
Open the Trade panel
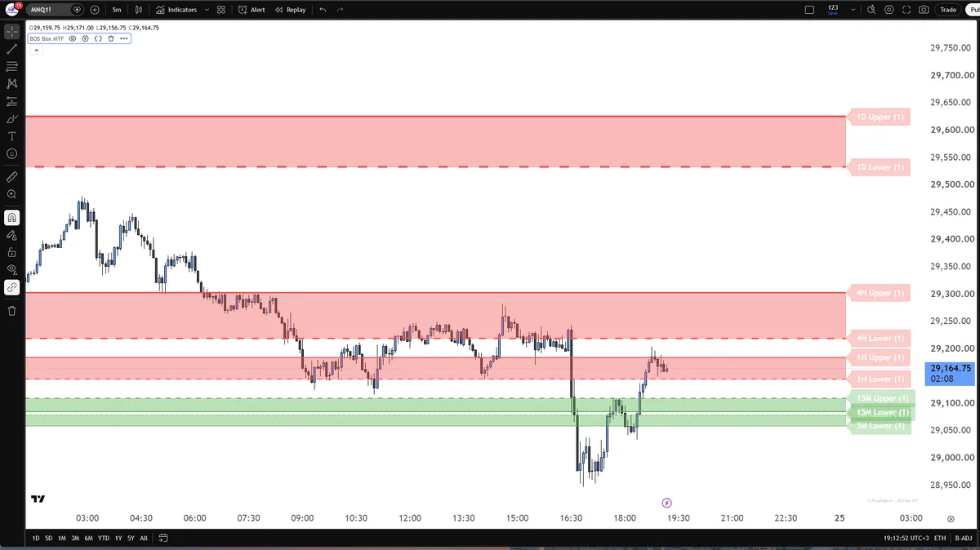tap(948, 10)
